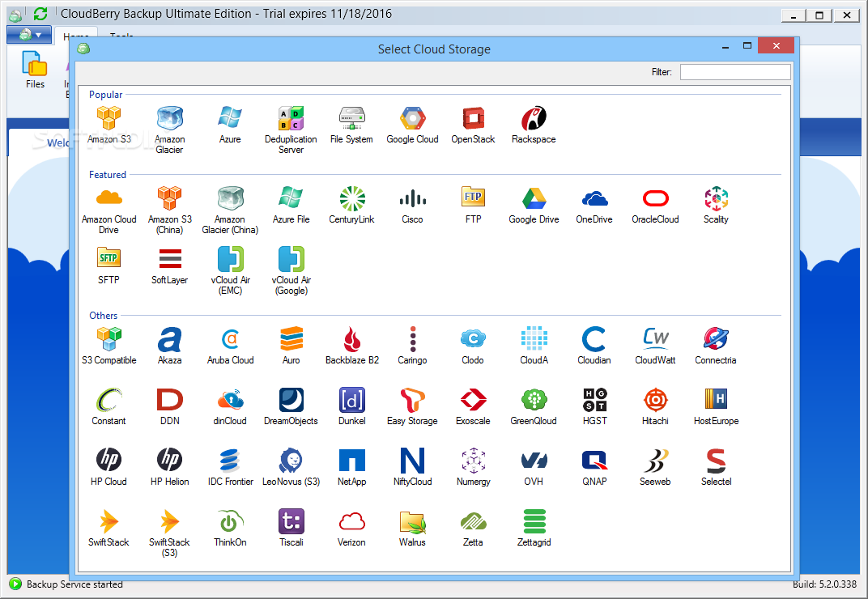The height and width of the screenshot is (599, 868).
Task: Click the Files ribbon button in main window
Action: tap(35, 70)
